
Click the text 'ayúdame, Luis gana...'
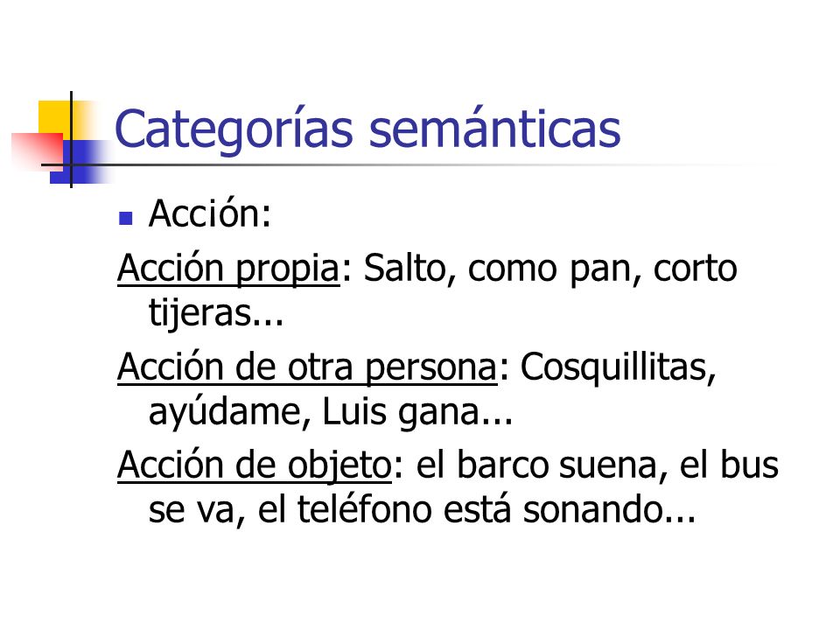(331, 412)
